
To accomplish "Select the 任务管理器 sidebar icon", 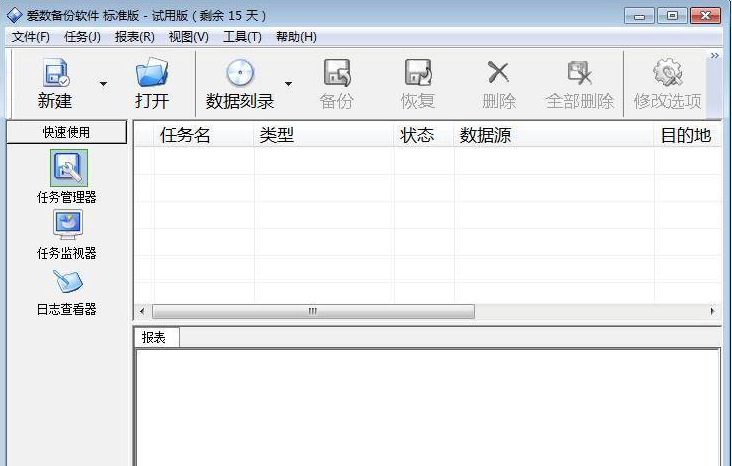I will (x=69, y=168).
